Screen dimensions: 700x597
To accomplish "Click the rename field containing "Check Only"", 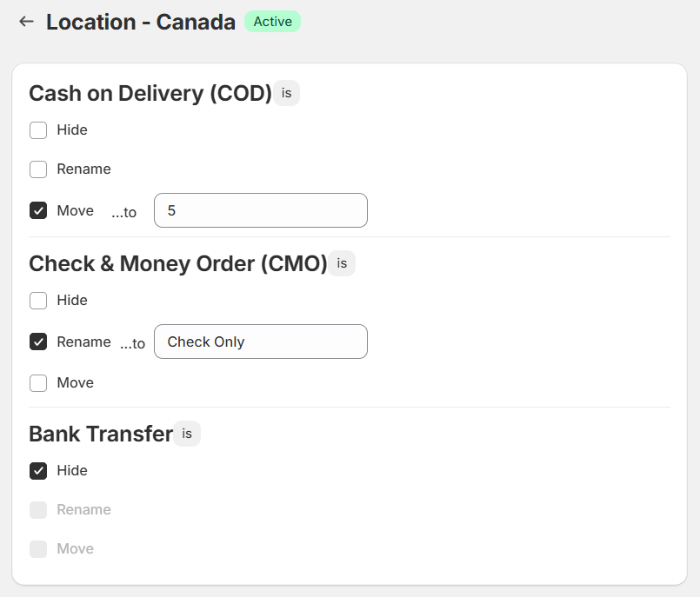I will click(x=260, y=342).
